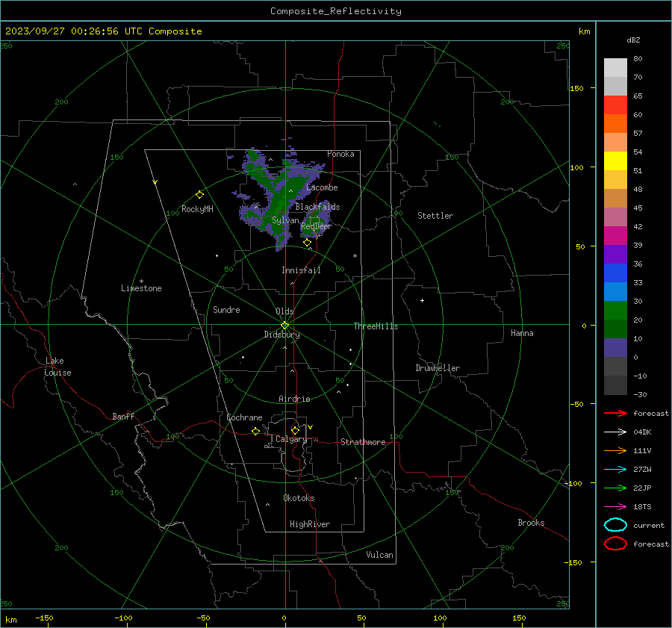Click the Innisfail city label
The width and height of the screenshot is (672, 628).
(301, 270)
